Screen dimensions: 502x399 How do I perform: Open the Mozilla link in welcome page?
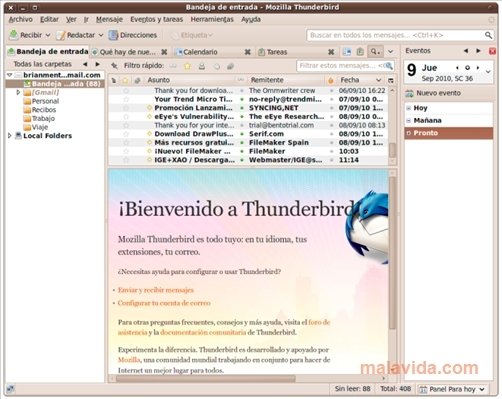click(x=129, y=360)
